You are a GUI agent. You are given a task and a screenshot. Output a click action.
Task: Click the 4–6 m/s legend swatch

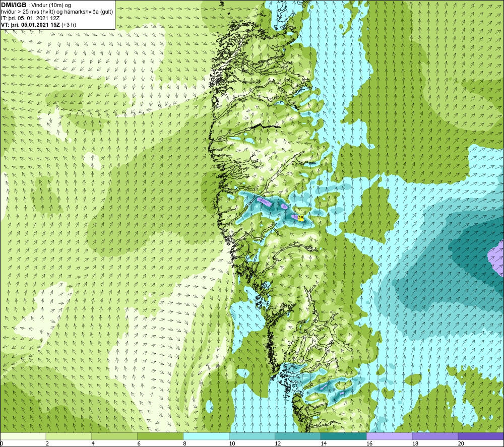114,436
